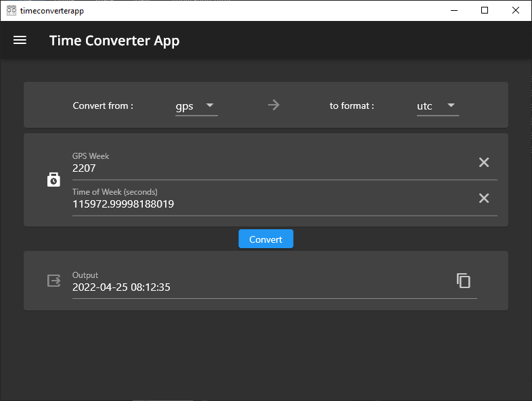Minimize the timeconverterapp window
Screen dimensions: 532x401
pos(453,10)
